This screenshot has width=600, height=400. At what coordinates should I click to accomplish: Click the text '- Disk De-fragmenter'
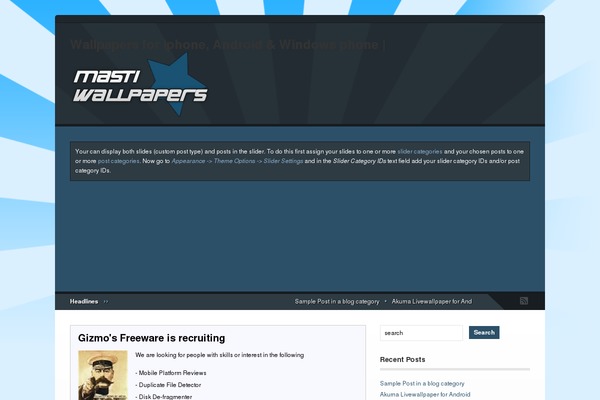point(164,397)
